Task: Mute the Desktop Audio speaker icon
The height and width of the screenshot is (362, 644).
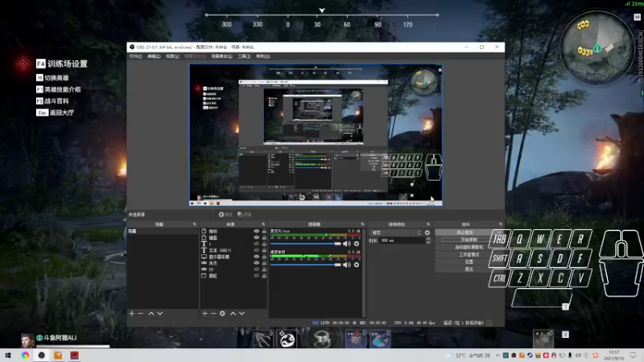Action: pos(347,265)
